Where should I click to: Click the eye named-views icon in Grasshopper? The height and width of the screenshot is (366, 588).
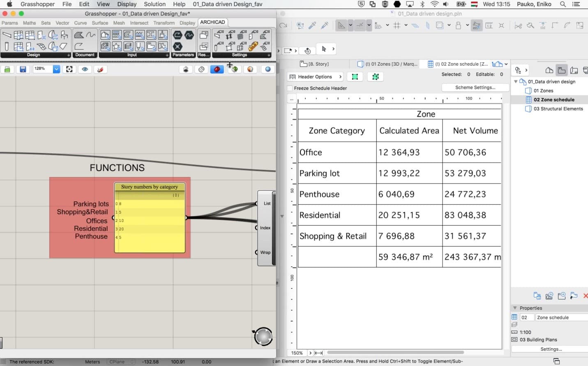pos(85,69)
